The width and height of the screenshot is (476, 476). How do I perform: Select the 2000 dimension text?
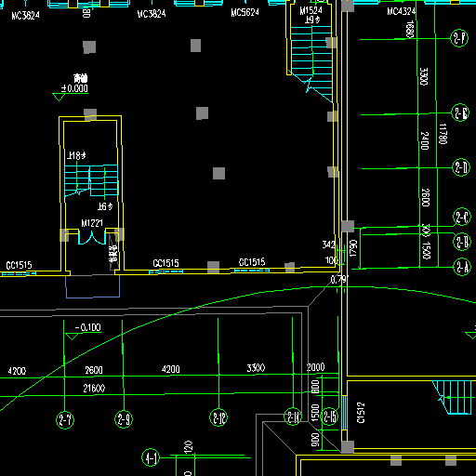click(315, 367)
